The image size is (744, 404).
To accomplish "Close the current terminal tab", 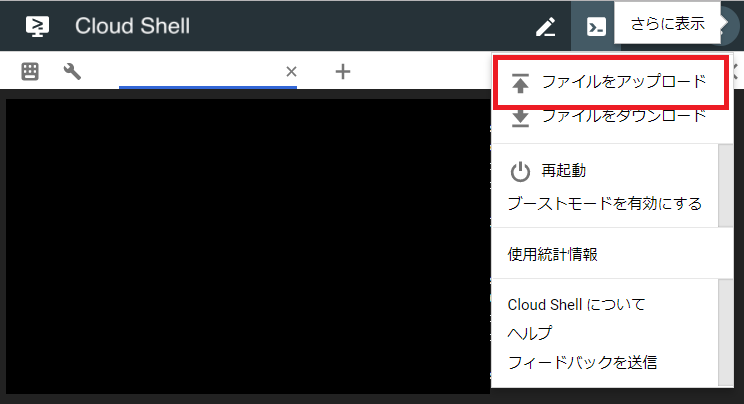I will pos(291,72).
